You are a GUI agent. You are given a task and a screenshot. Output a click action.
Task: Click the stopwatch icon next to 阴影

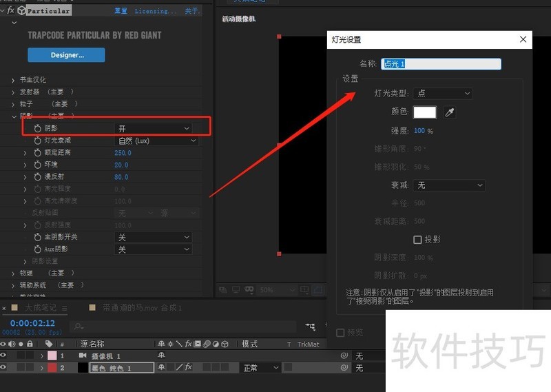pos(38,128)
